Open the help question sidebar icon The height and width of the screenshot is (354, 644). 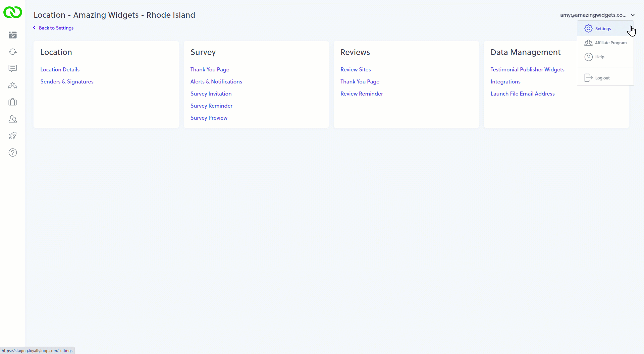tap(13, 153)
